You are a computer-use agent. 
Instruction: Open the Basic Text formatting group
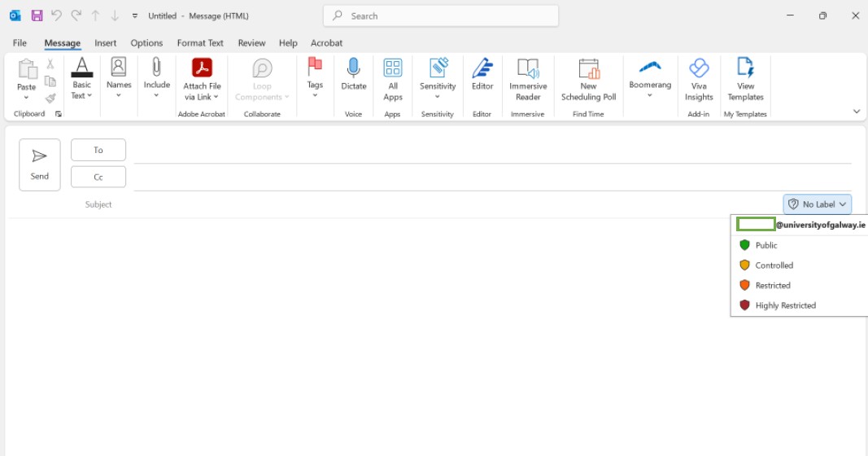pos(82,79)
